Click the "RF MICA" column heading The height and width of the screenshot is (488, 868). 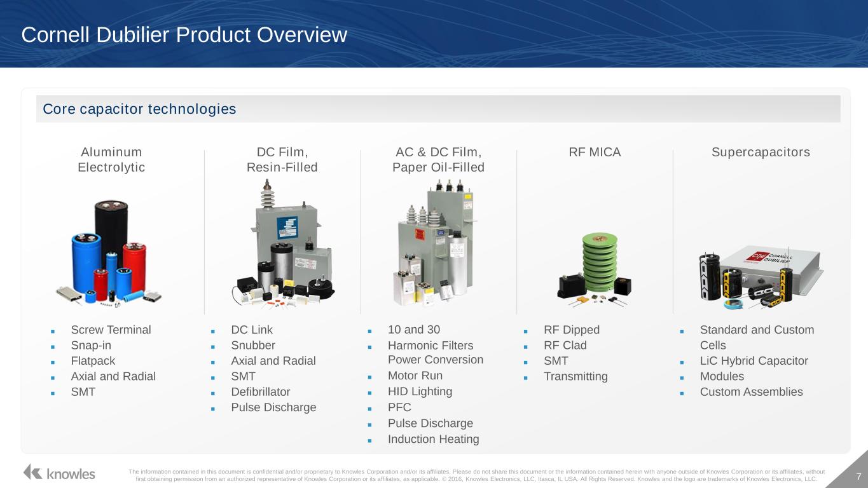tap(595, 152)
